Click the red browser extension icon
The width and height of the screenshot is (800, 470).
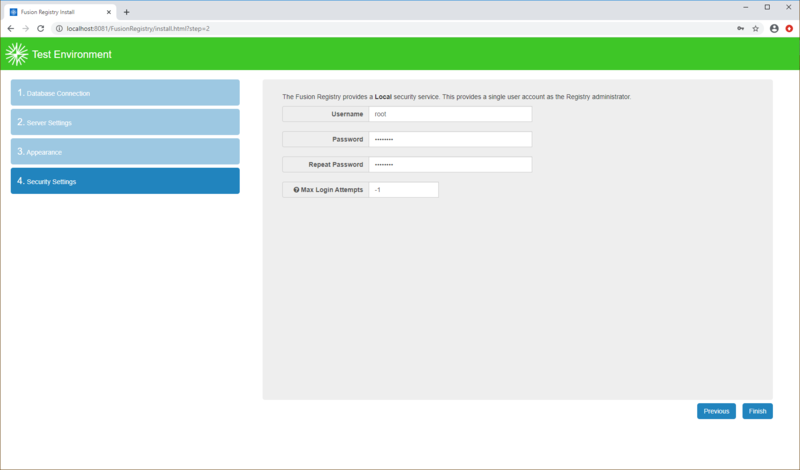789,29
